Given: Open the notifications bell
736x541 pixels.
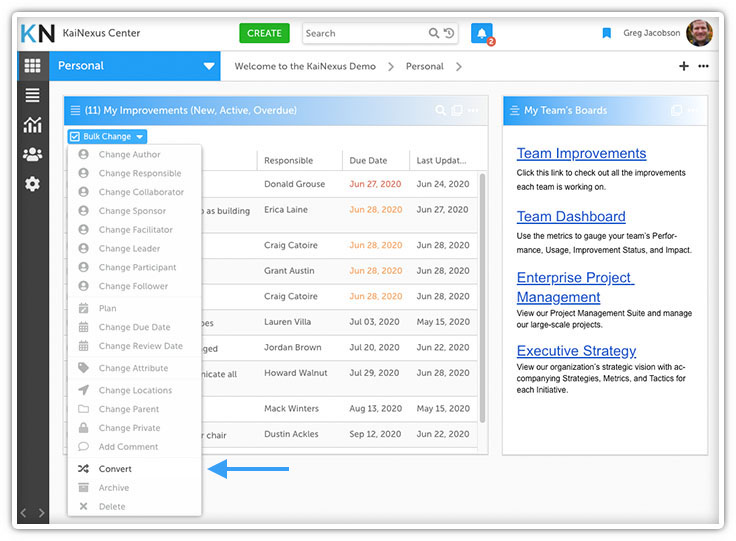Looking at the screenshot, I should [482, 33].
